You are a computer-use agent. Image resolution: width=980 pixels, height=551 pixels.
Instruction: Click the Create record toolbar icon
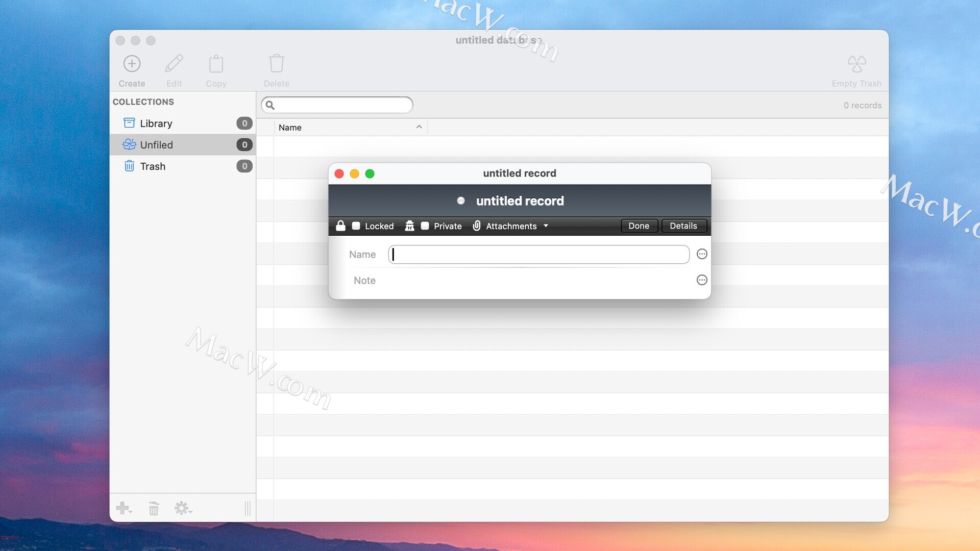coord(132,64)
